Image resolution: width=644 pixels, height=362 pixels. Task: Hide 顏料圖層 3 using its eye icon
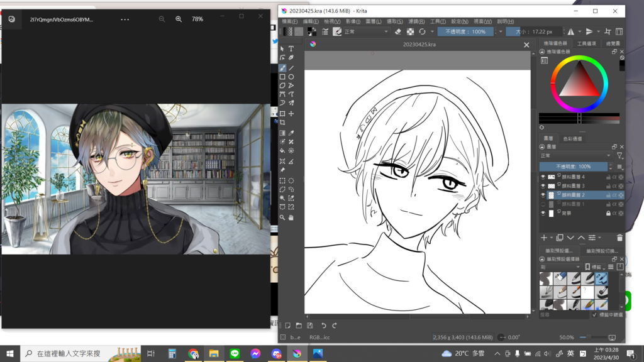click(x=543, y=186)
